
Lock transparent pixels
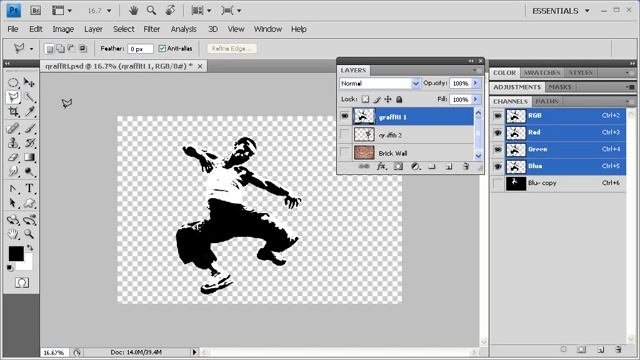coord(365,99)
